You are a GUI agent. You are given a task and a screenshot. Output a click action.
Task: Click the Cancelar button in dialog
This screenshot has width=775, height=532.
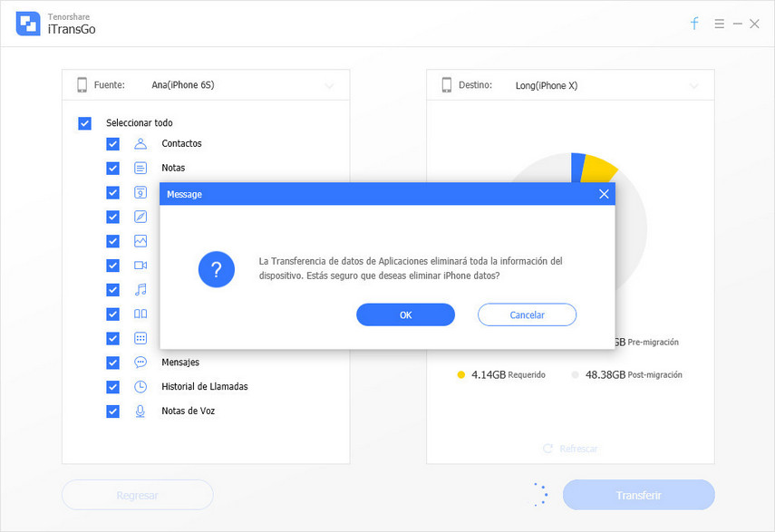[x=527, y=314]
